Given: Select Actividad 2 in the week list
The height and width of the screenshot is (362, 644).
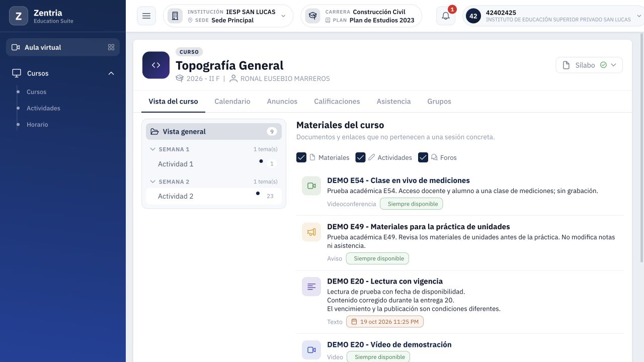Looking at the screenshot, I should click(x=214, y=196).
